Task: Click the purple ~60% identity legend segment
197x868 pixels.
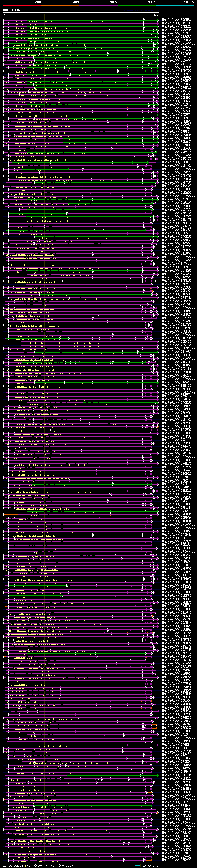Action: [x=98, y=6]
